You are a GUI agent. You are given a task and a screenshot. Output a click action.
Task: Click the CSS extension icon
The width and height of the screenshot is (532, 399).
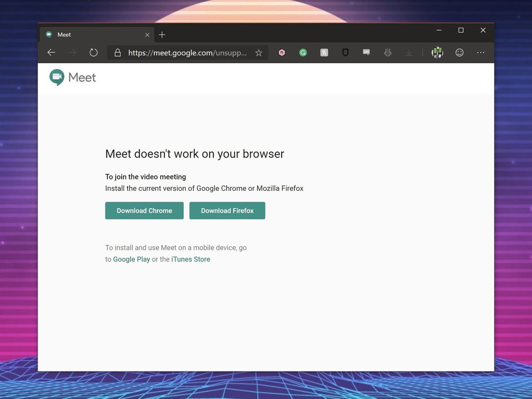click(x=367, y=52)
